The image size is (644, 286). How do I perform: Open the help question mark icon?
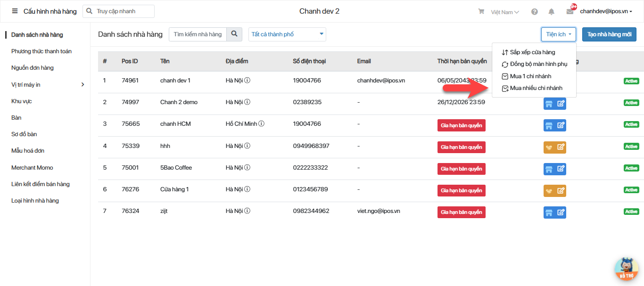coord(534,12)
